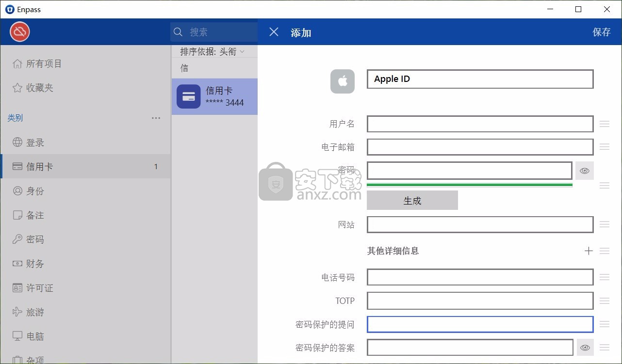
Task: Click the ID card icon for 许可证
Action: 17,288
